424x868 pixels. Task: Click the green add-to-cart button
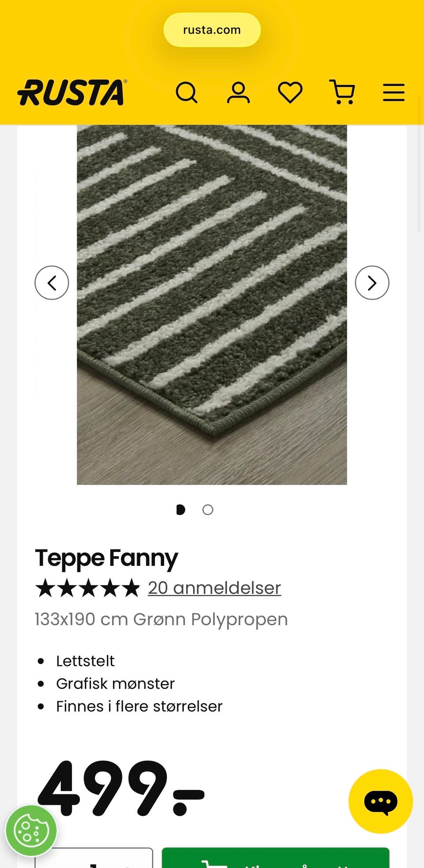pyautogui.click(x=276, y=858)
